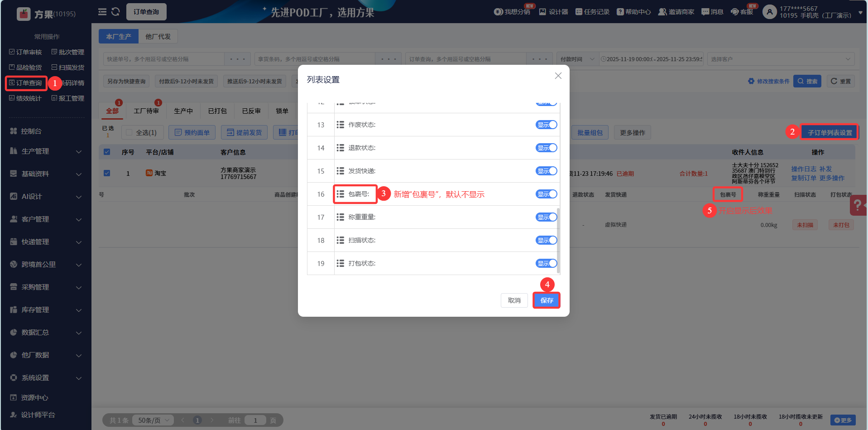The width and height of the screenshot is (868, 430).
Task: Click 子订单列表设置 button
Action: click(830, 133)
